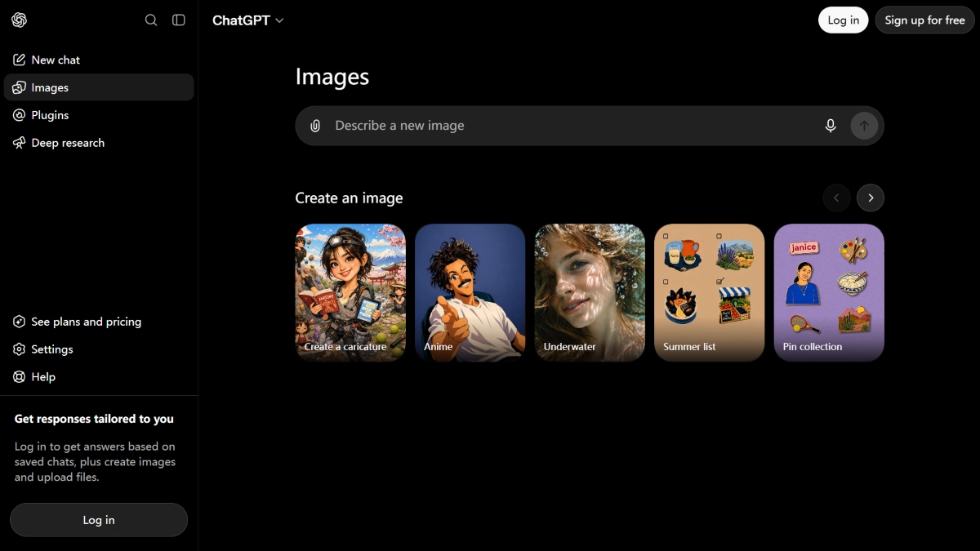Open Plugins from the sidebar
Screen dimensions: 980x551
point(99,115)
